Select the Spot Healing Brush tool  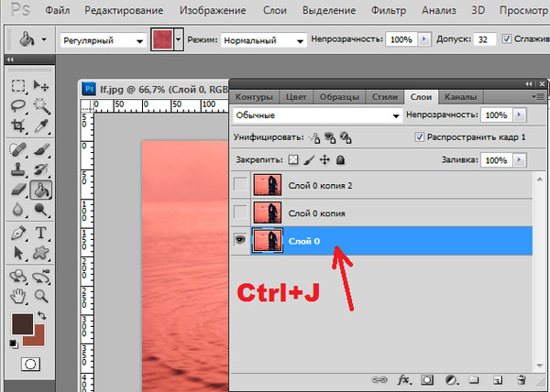pyautogui.click(x=18, y=149)
